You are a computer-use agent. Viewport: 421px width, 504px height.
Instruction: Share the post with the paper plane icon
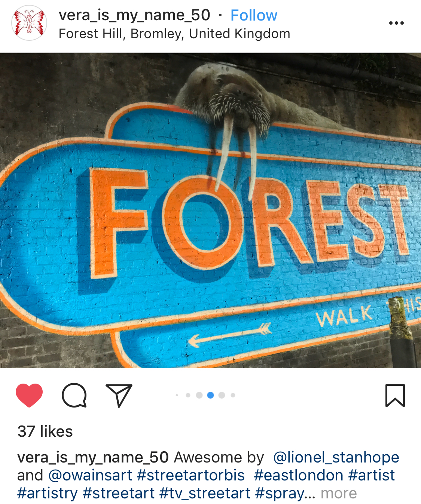coord(119,395)
